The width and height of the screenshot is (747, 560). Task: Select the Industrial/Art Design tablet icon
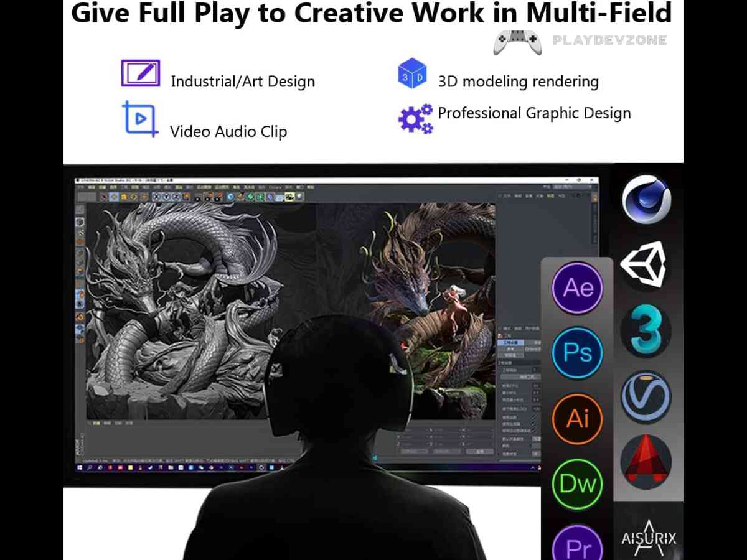coord(141,73)
